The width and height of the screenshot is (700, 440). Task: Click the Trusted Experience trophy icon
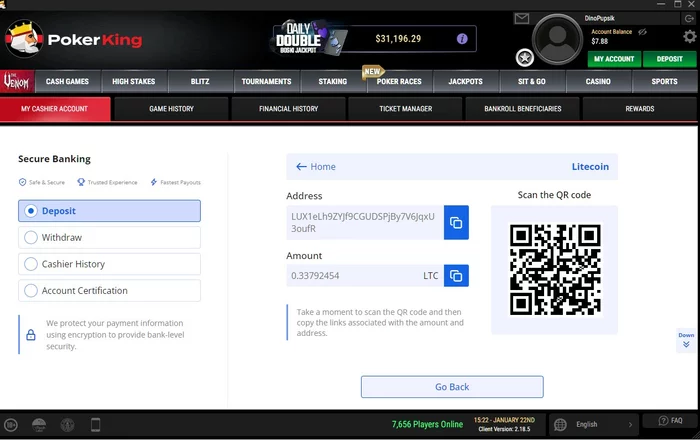(81, 182)
